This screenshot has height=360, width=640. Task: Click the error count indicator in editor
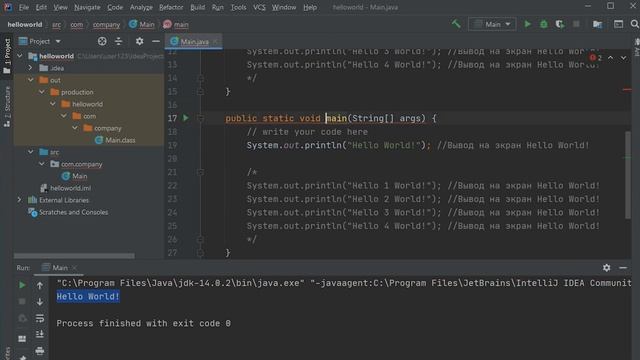[596, 58]
